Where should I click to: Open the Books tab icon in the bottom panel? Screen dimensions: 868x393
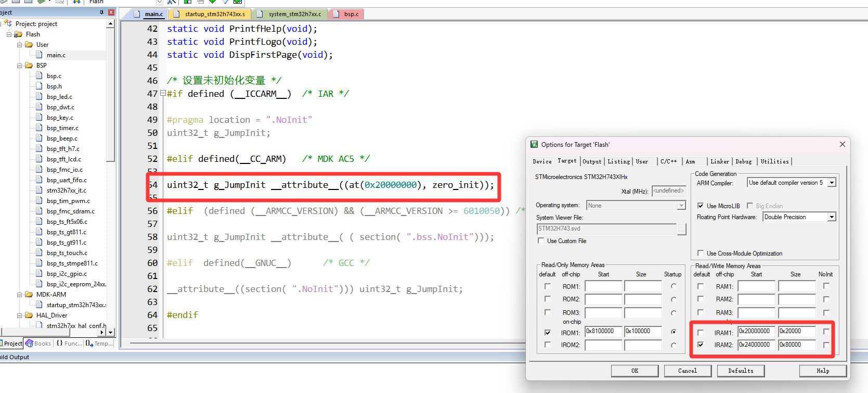[30, 344]
